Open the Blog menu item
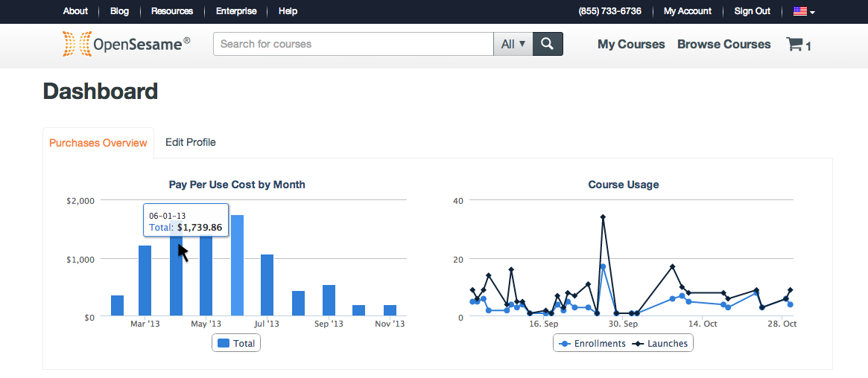The image size is (868, 378). click(x=119, y=11)
